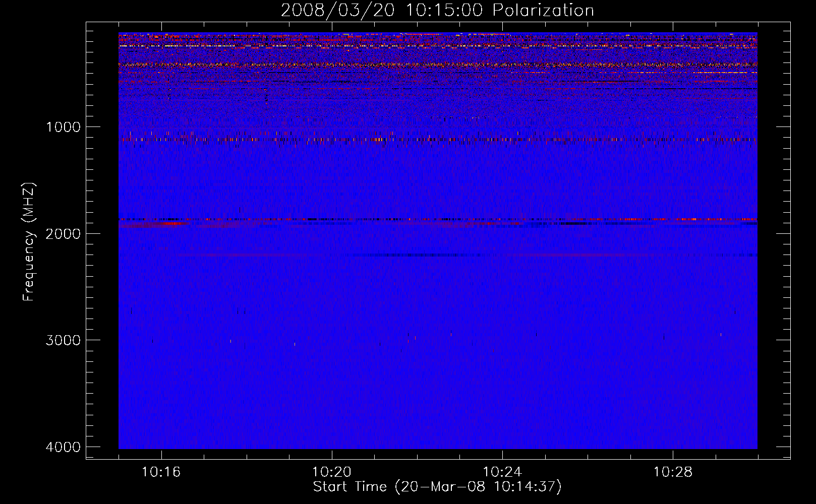Screen dimensions: 816x504
Task: Select the 2000 frequency tick label
Action: tap(63, 233)
